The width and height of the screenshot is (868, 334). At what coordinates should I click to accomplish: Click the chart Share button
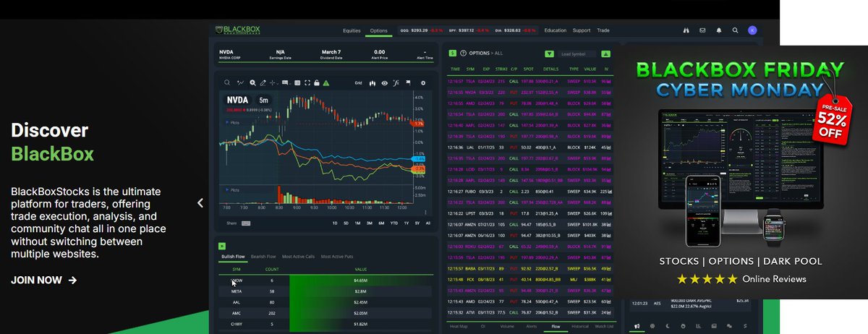[x=231, y=223]
